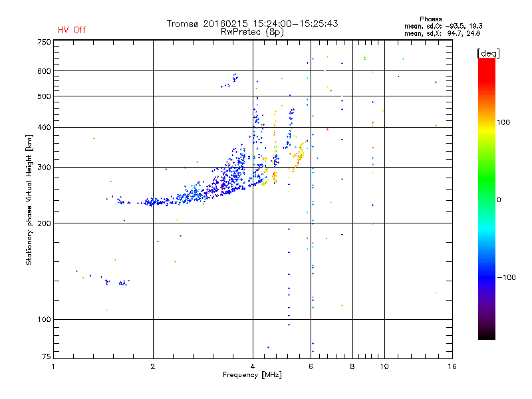Click the 'RwPretec (8p)' subtitle
The image size is (532, 399).
252,32
